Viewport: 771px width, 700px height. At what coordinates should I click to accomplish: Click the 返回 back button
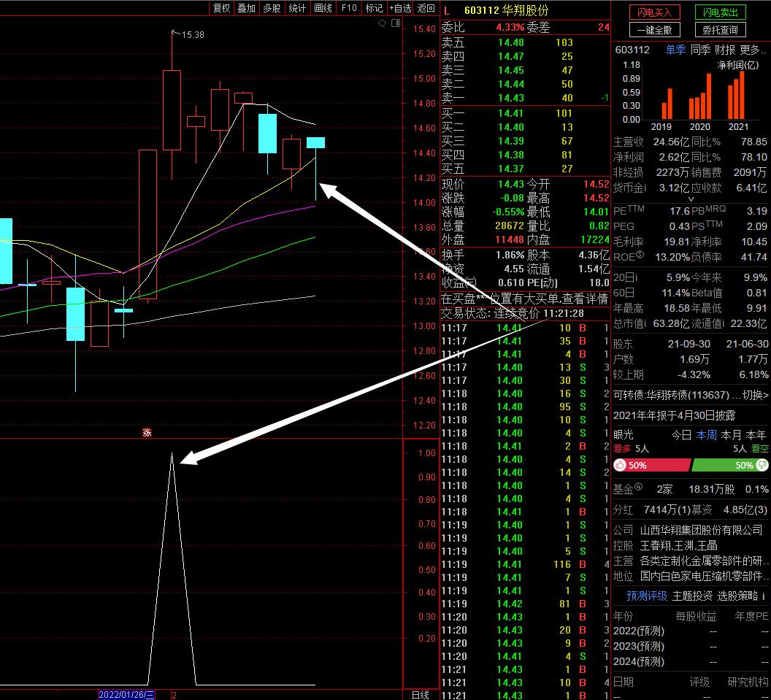click(426, 8)
